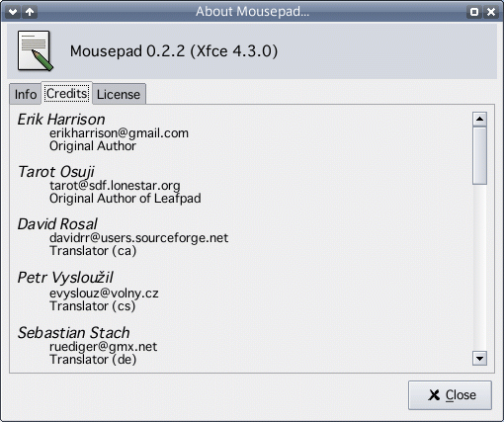
Task: Click the ruediger@gmx.net email address
Action: click(x=103, y=347)
